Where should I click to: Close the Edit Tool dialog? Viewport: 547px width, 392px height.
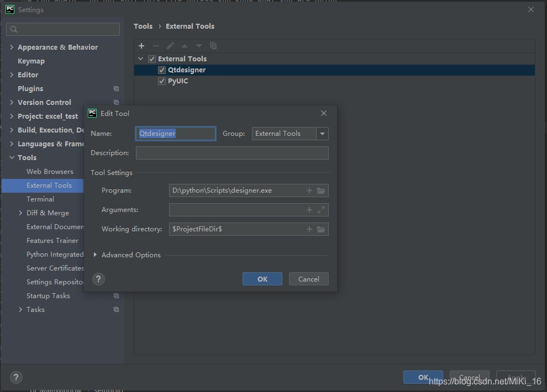(324, 113)
